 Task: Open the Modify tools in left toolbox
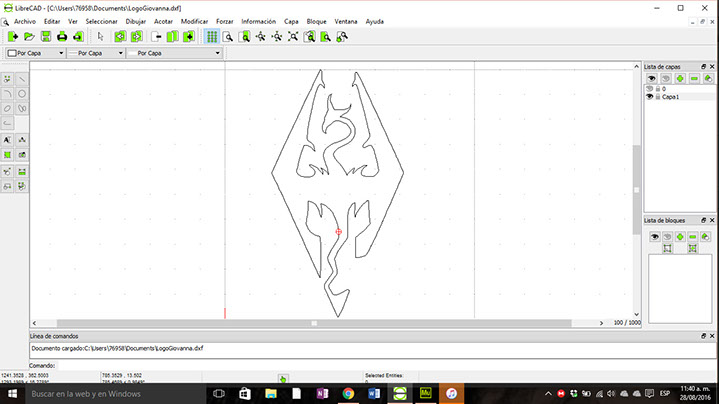[7, 172]
